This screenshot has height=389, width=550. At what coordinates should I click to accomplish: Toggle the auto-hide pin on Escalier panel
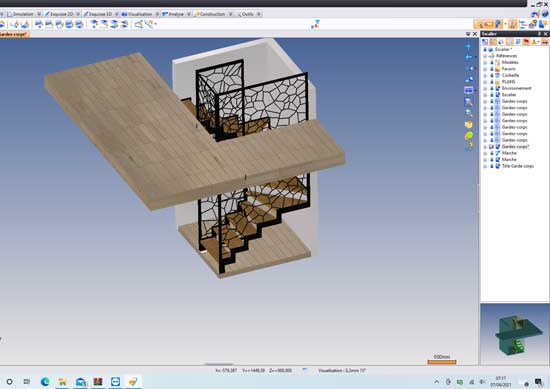click(539, 34)
